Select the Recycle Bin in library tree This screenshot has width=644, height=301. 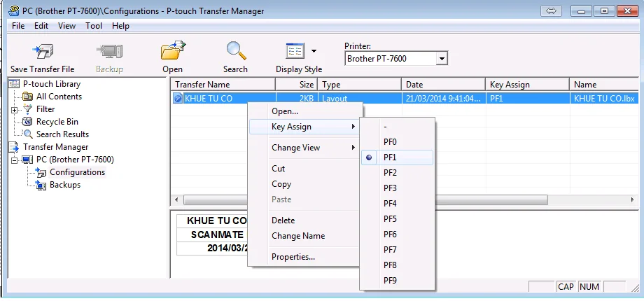[x=57, y=122]
